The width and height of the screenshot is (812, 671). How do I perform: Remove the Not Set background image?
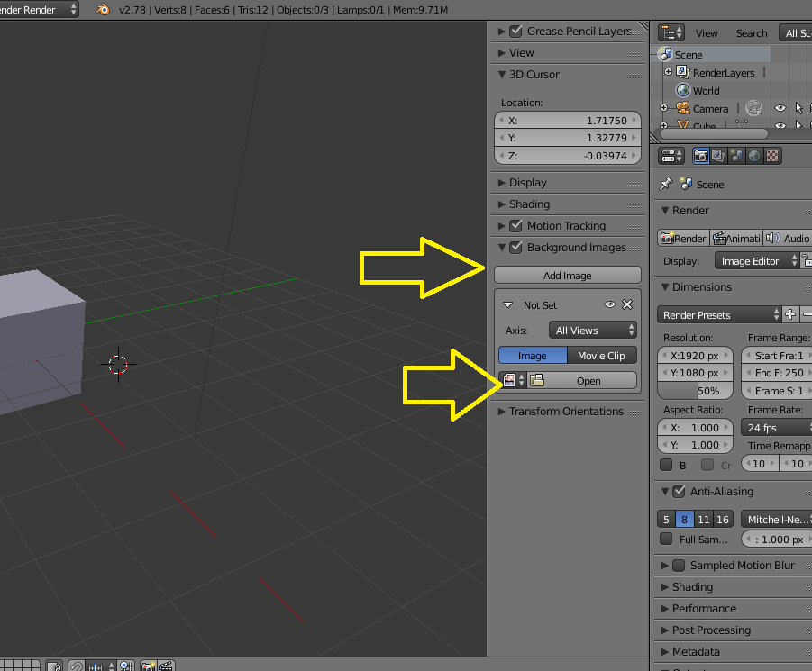627,304
